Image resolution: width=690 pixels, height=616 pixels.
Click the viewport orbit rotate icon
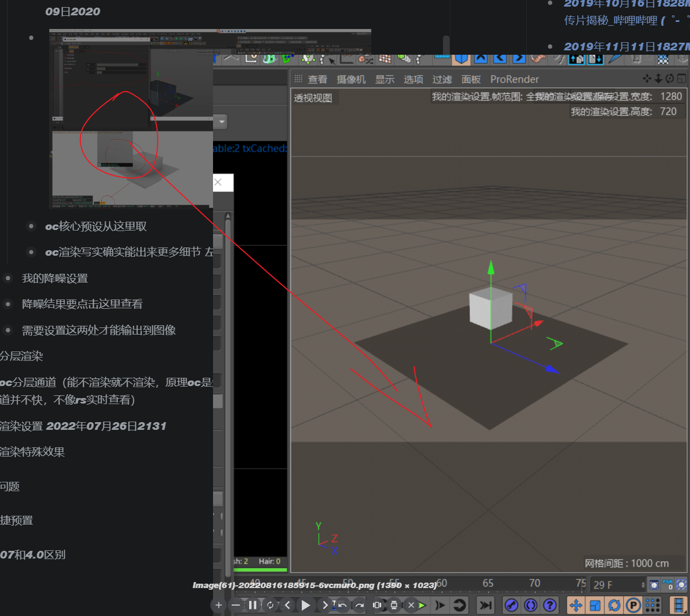click(x=670, y=79)
